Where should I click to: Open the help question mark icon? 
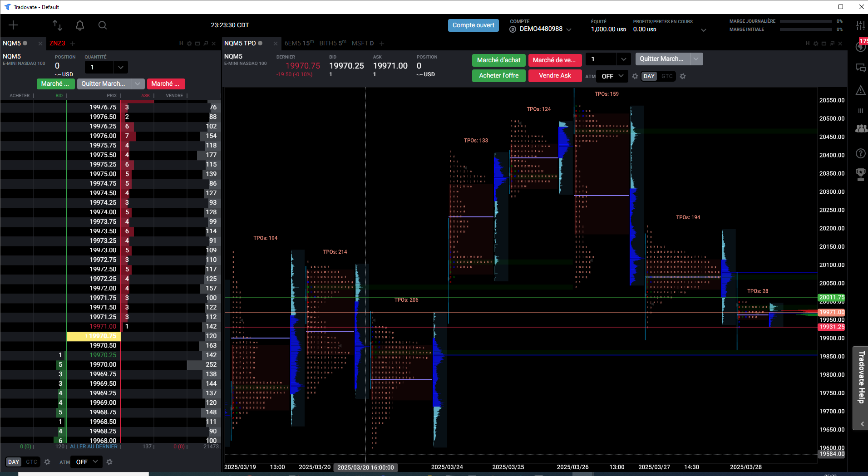[x=860, y=153]
